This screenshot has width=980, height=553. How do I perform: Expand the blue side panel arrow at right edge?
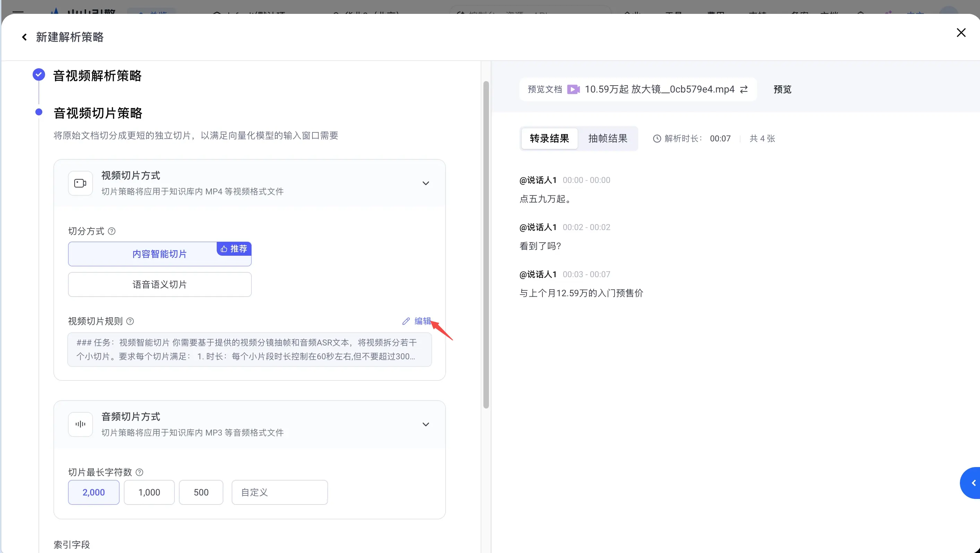971,483
